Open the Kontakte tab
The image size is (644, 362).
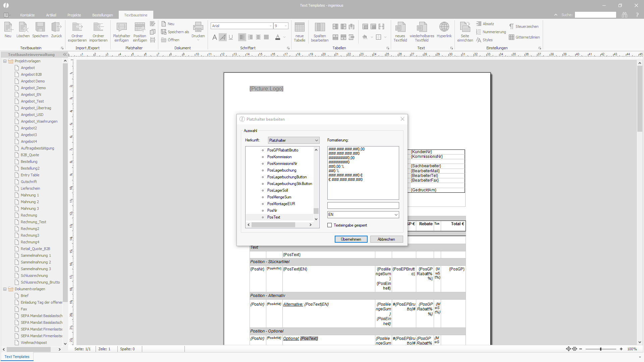[27, 15]
